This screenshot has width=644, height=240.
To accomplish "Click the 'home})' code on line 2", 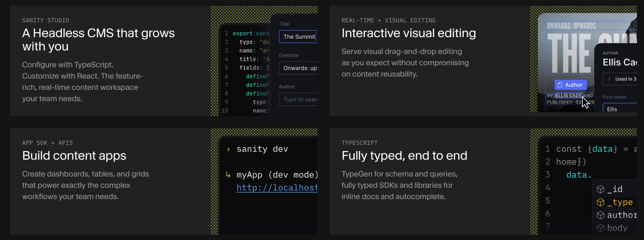I will (571, 162).
